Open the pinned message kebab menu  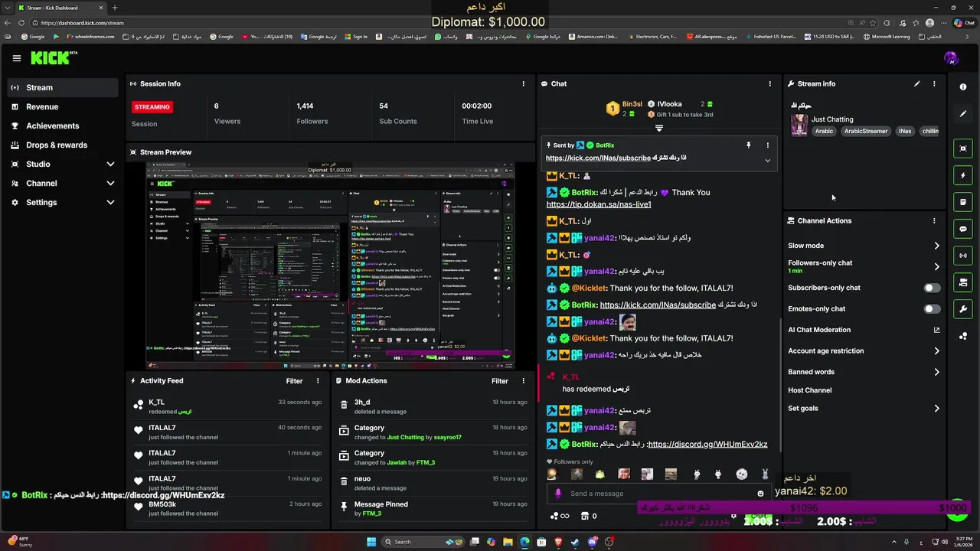coord(768,145)
